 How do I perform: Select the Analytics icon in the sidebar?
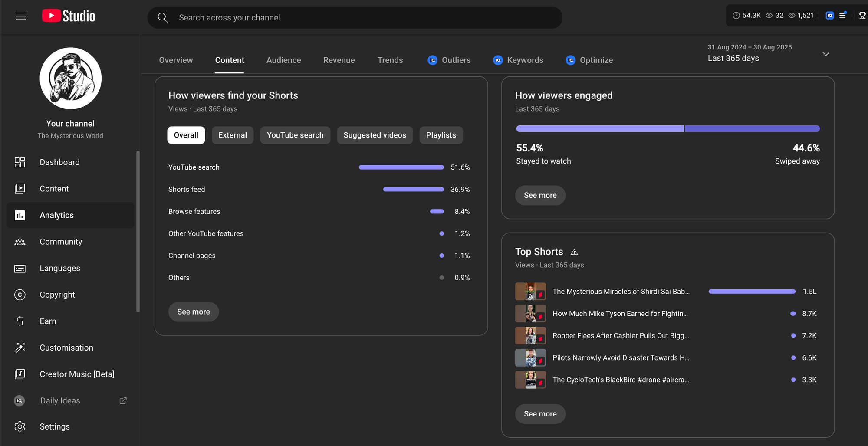(x=20, y=215)
